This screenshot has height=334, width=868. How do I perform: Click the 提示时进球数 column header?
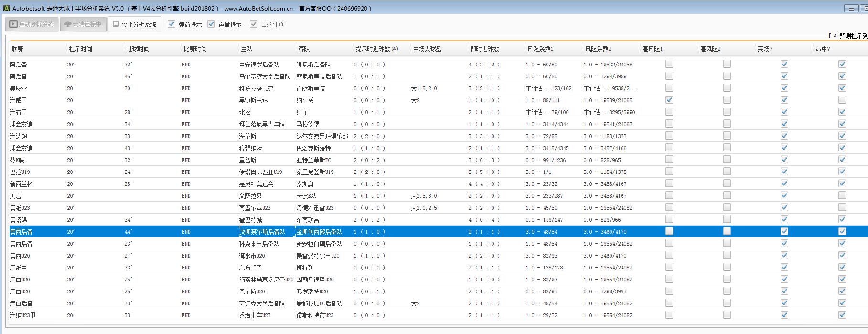click(376, 49)
